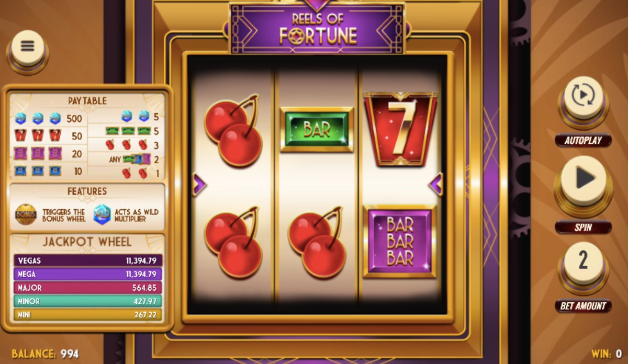Screen dimensions: 628x364
Task: Click the top-left cherries symbol on first reel
Action: click(233, 130)
